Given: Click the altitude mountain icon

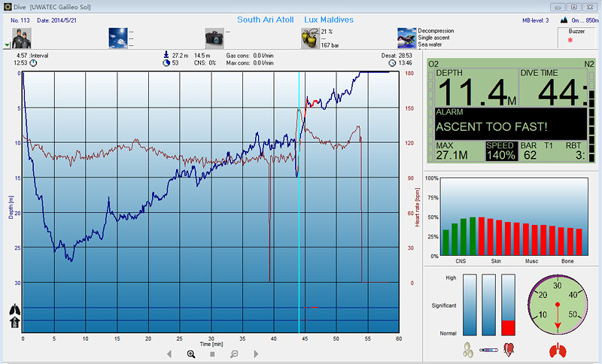Looking at the screenshot, I should pyautogui.click(x=564, y=20).
